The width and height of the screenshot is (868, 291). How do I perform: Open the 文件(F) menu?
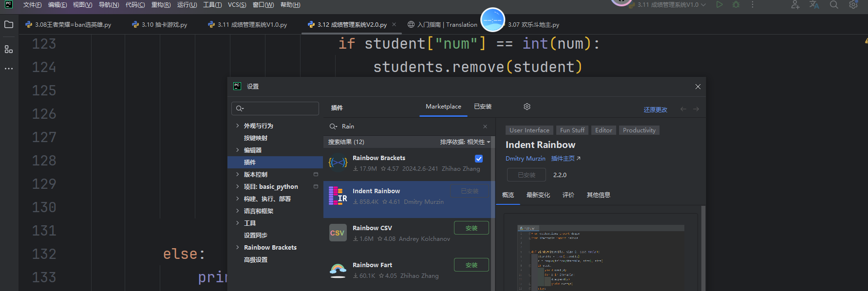[32, 5]
